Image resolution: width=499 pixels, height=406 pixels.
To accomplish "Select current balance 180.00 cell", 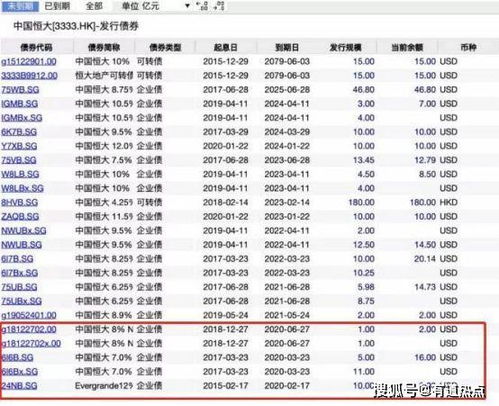I will pyautogui.click(x=423, y=202).
